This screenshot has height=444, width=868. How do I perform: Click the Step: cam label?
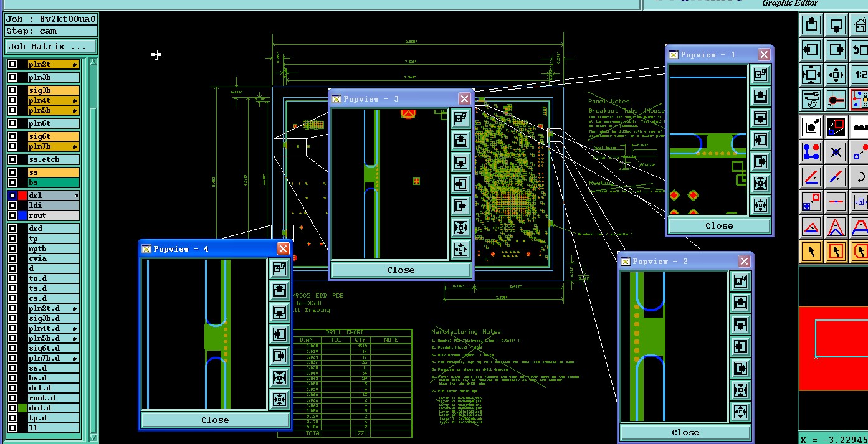[51, 31]
